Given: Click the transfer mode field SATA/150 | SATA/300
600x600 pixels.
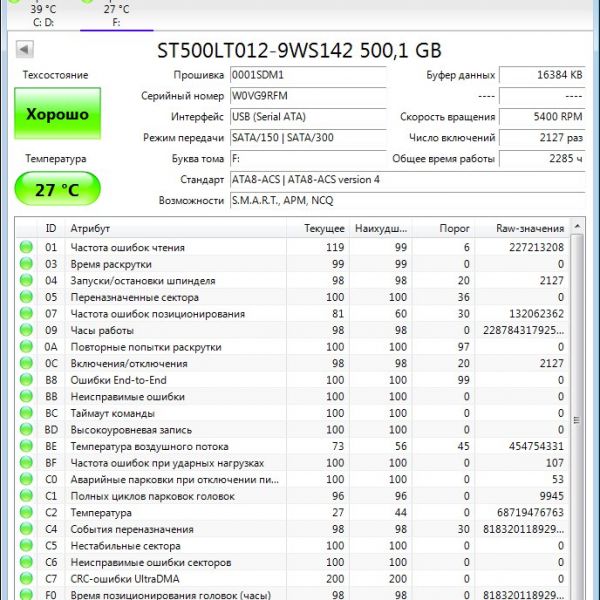Looking at the screenshot, I should [308, 138].
